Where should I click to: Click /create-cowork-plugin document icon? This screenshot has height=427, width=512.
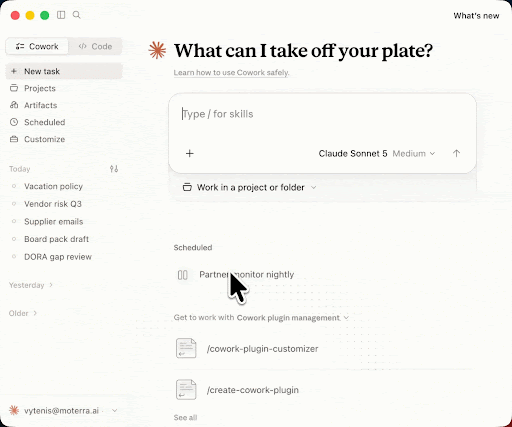pyautogui.click(x=186, y=389)
